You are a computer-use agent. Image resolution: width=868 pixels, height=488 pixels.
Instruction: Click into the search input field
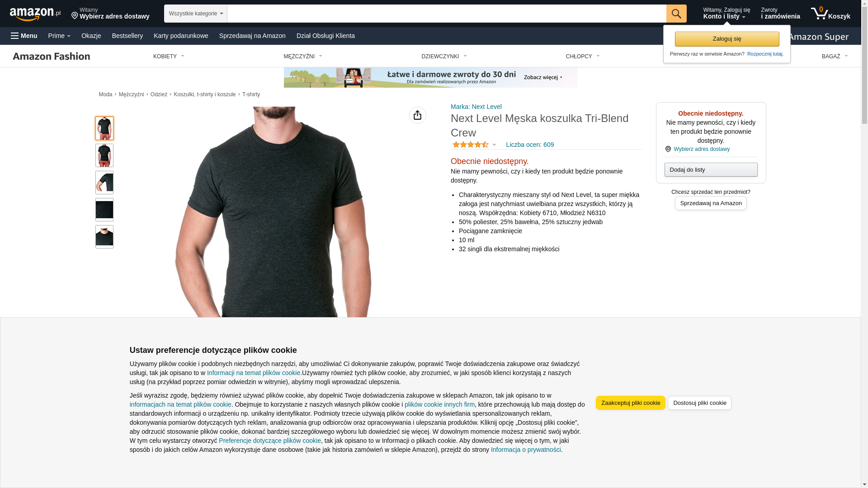tap(447, 14)
